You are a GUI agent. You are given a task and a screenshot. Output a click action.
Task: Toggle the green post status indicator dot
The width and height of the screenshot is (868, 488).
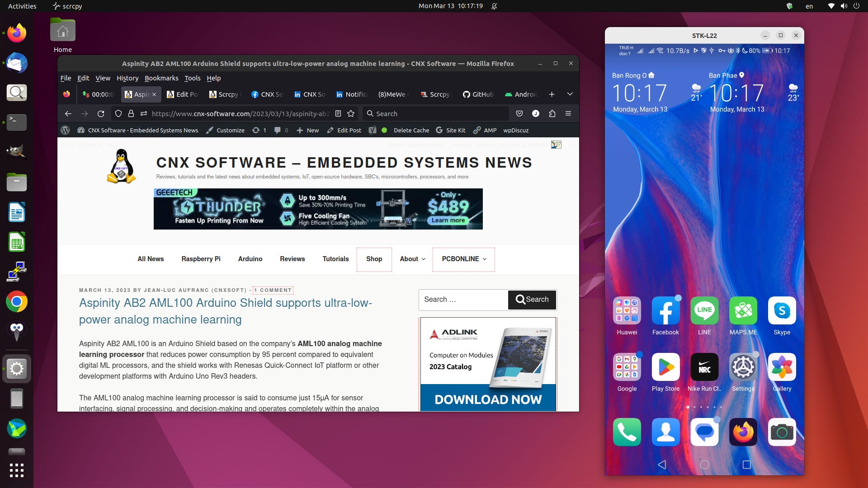[385, 130]
